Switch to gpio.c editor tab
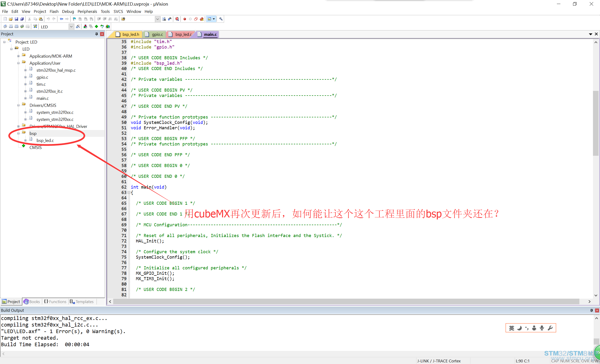The width and height of the screenshot is (600, 364). (x=155, y=34)
